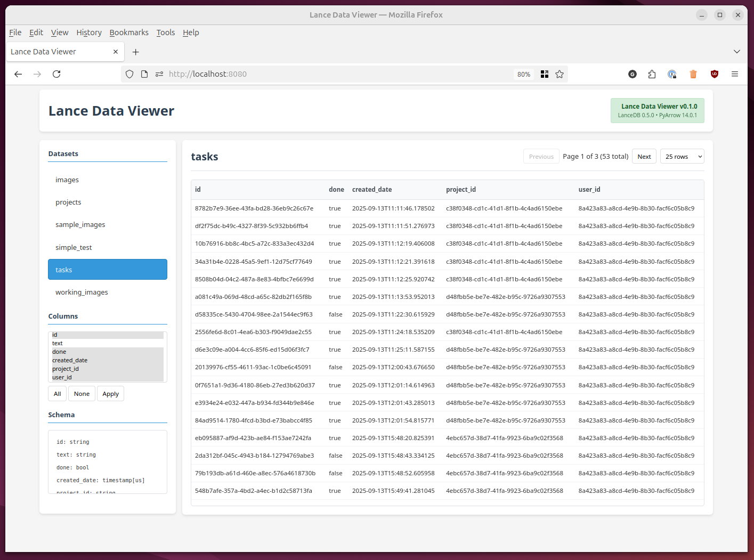The height and width of the screenshot is (560, 754).
Task: Reload the page with the refresh icon
Action: point(56,74)
